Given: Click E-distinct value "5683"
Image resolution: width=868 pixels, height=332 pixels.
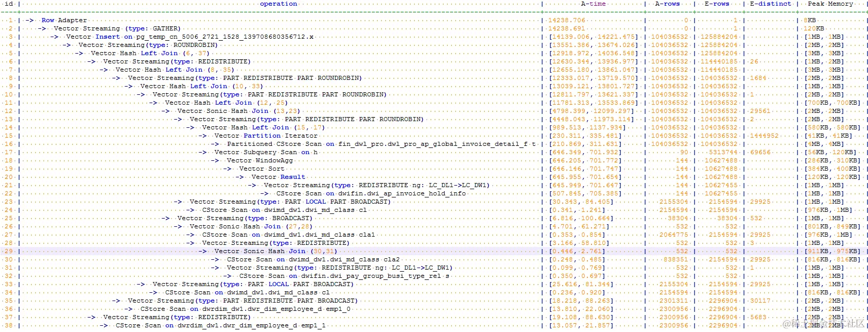Looking at the screenshot, I should pyautogui.click(x=758, y=317).
